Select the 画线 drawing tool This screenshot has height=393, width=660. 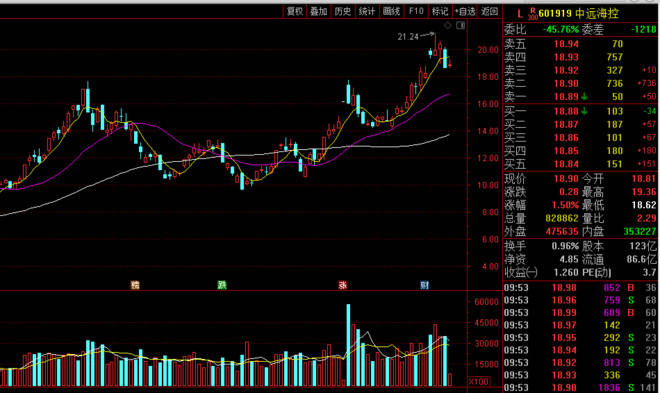tap(391, 11)
